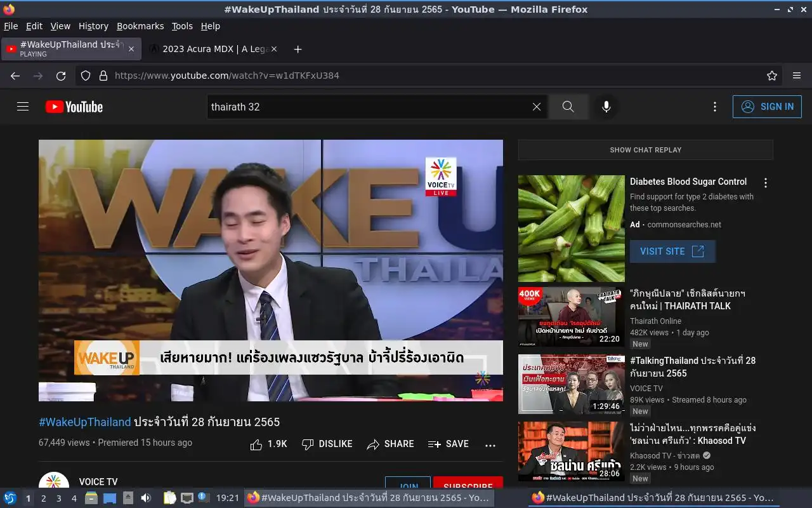812x508 pixels.
Task: Click the DISLIKE thumbs down button
Action: pyautogui.click(x=327, y=444)
